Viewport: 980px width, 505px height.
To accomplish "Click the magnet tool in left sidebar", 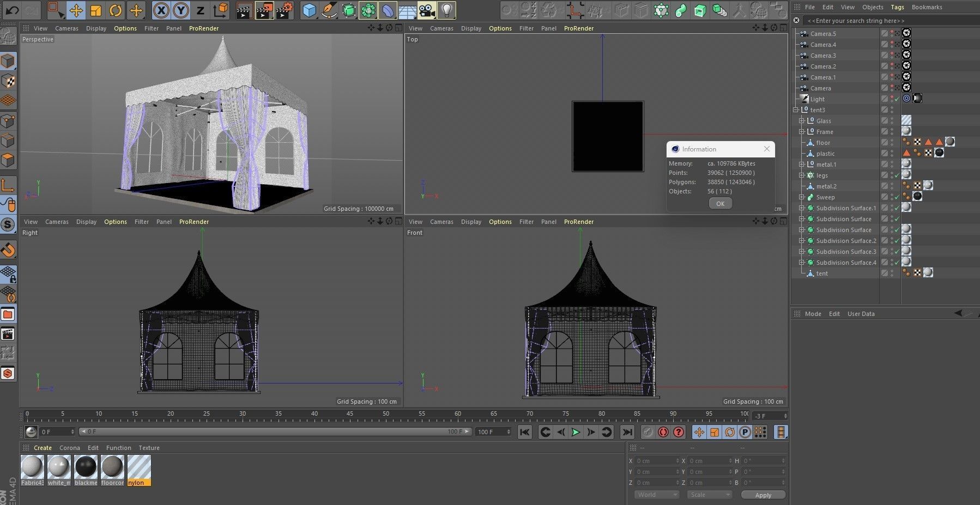I will [8, 250].
